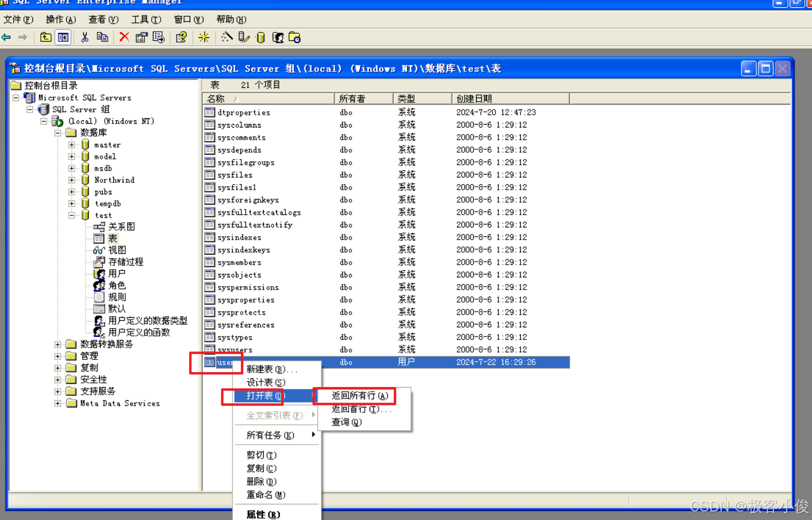This screenshot has height=520, width=812.
Task: Select the syspermissions table row
Action: [386, 287]
